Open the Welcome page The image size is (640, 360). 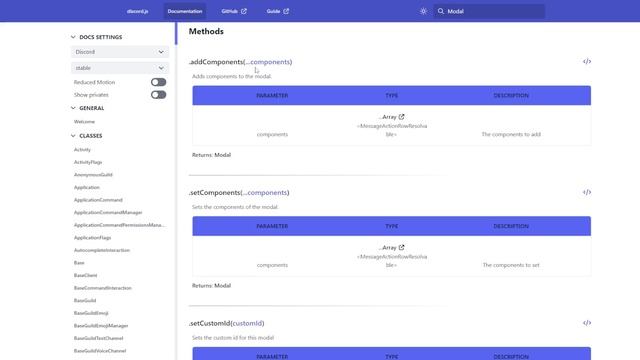[84, 122]
